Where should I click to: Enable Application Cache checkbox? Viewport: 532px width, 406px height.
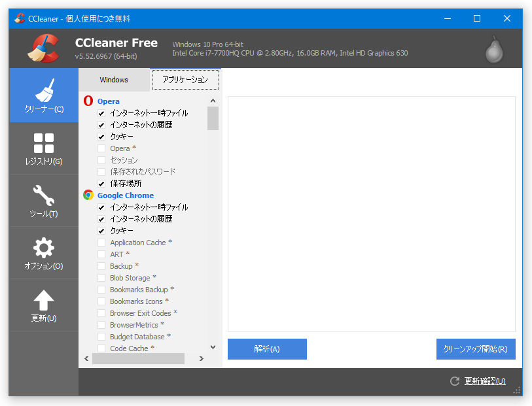(101, 243)
